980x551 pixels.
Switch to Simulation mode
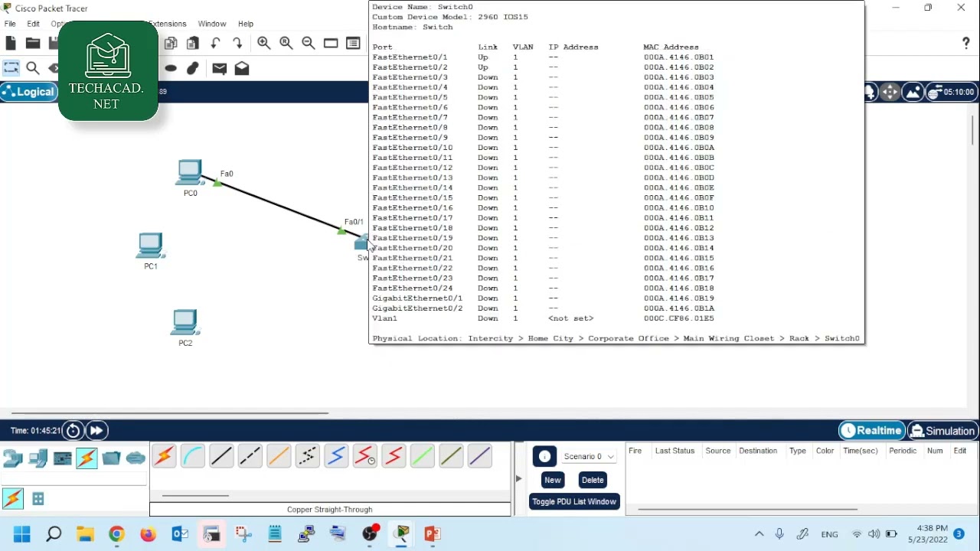tap(942, 431)
